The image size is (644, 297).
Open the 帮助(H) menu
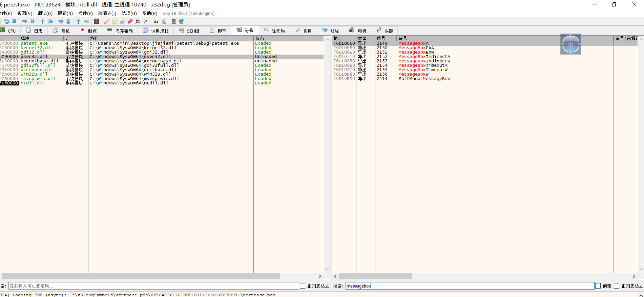(150, 13)
